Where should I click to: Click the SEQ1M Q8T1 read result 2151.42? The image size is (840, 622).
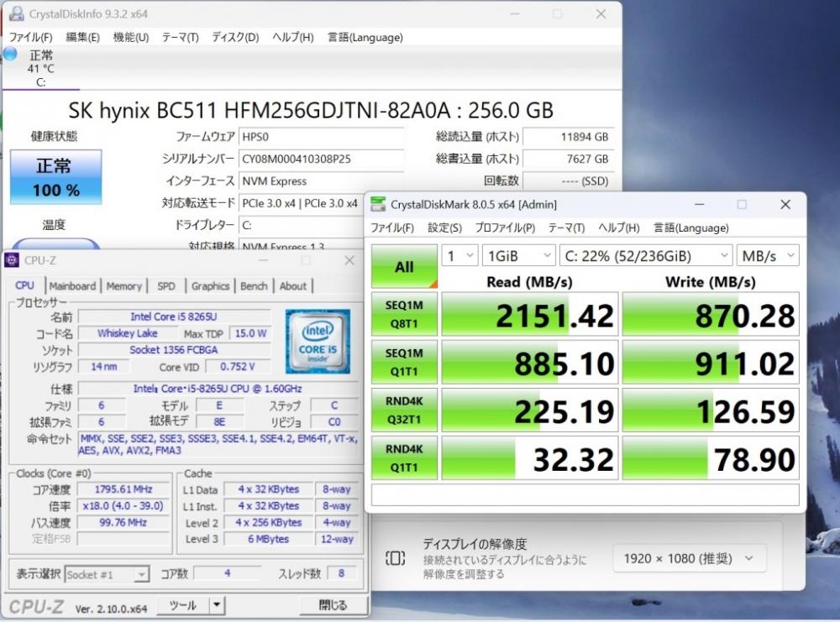tap(530, 315)
